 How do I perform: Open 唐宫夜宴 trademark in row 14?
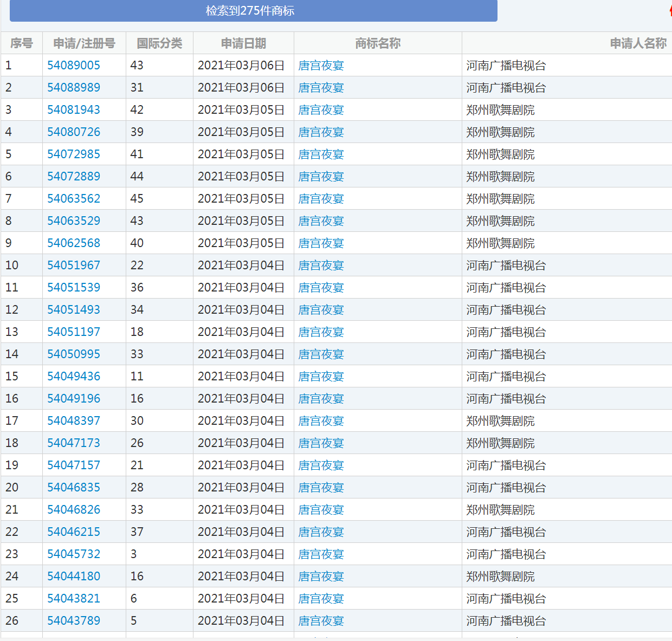point(321,354)
